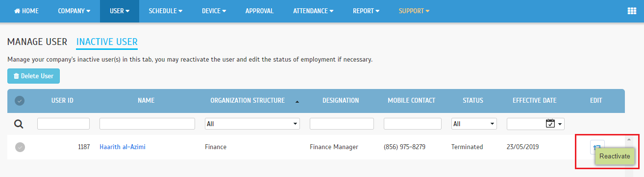Open the APPROVAL page
Image resolution: width=644 pixels, height=177 pixels.
point(259,11)
